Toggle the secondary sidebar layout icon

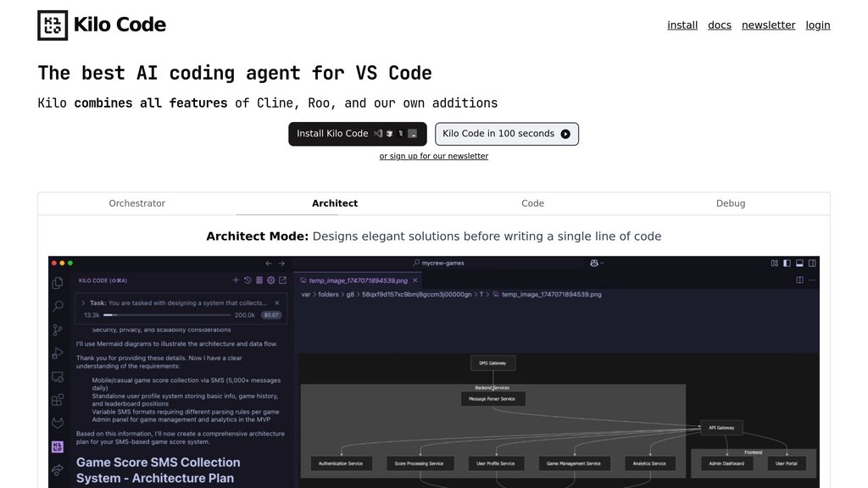812,263
